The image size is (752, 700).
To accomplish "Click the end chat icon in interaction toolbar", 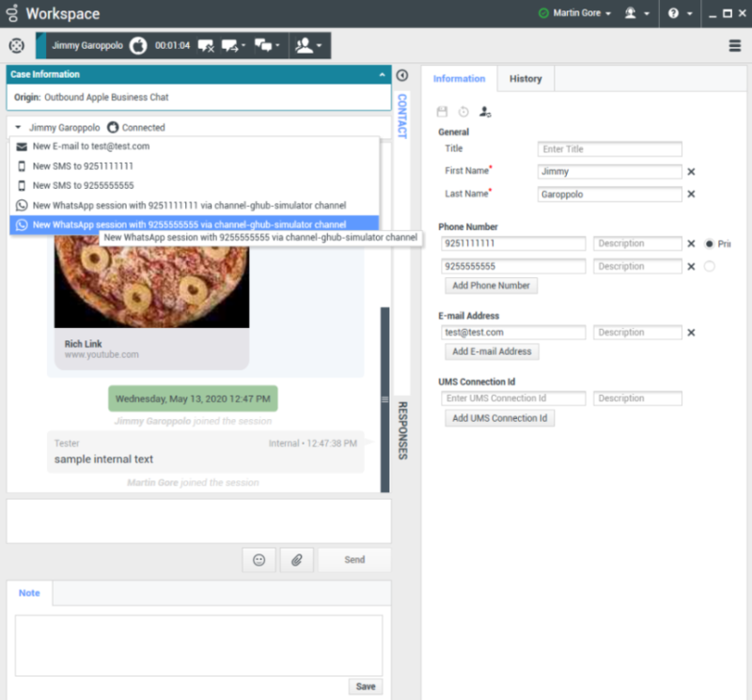I will click(205, 45).
